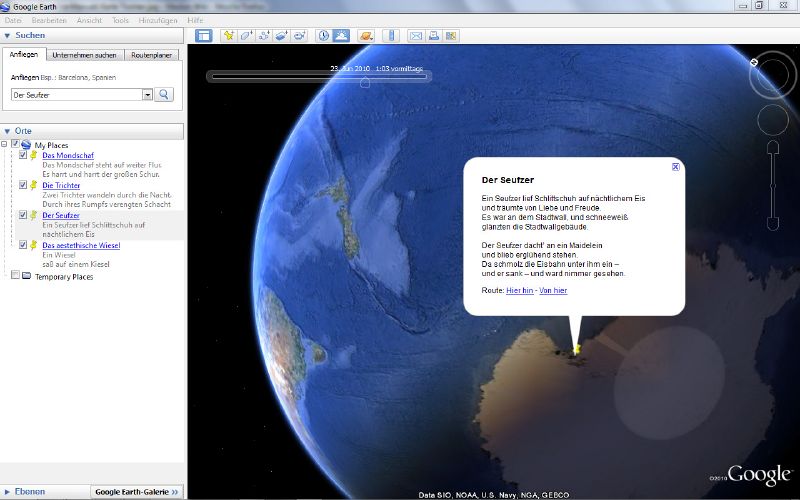
Task: Open the Hilfe menu
Action: pyautogui.click(x=195, y=20)
